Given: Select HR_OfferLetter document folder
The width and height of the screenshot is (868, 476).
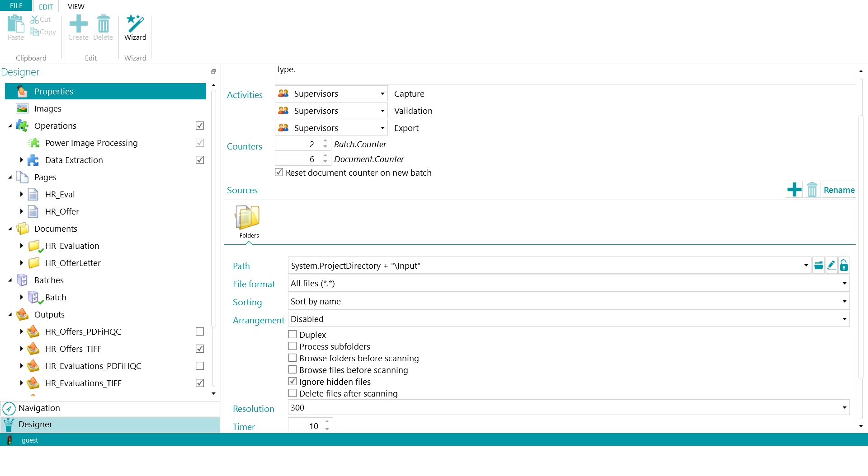Looking at the screenshot, I should pos(73,263).
